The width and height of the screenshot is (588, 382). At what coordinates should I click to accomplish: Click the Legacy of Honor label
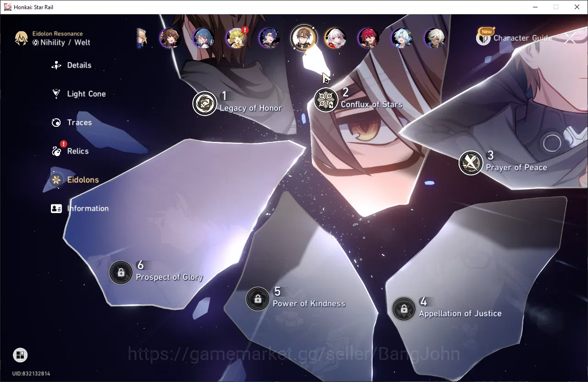coord(251,108)
